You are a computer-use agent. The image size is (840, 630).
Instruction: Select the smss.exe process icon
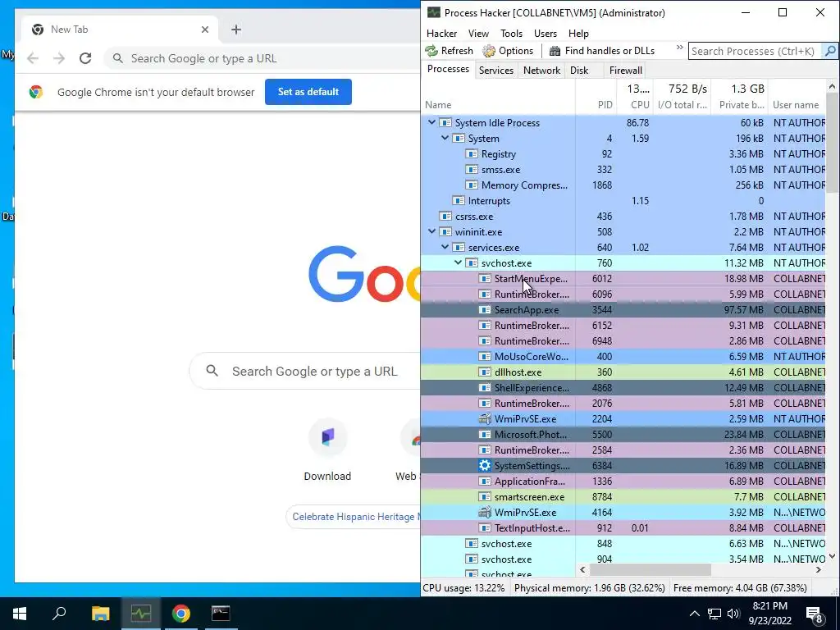click(x=472, y=169)
